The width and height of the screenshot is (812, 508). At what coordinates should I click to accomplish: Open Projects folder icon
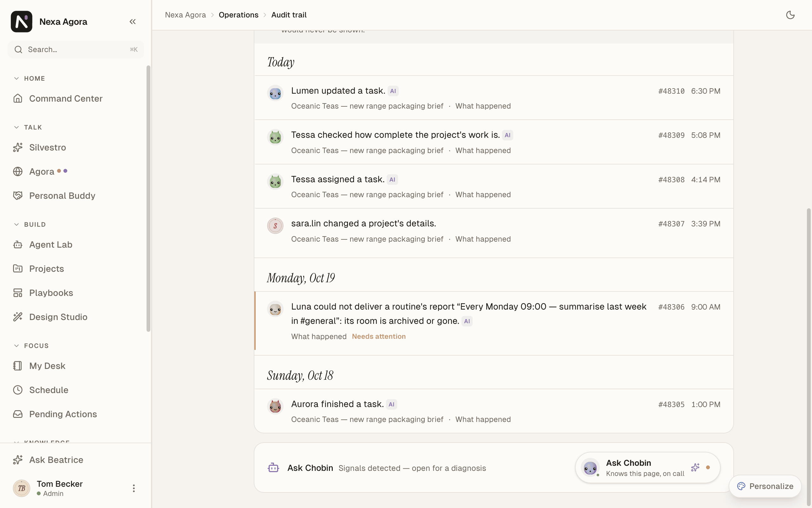coord(18,269)
